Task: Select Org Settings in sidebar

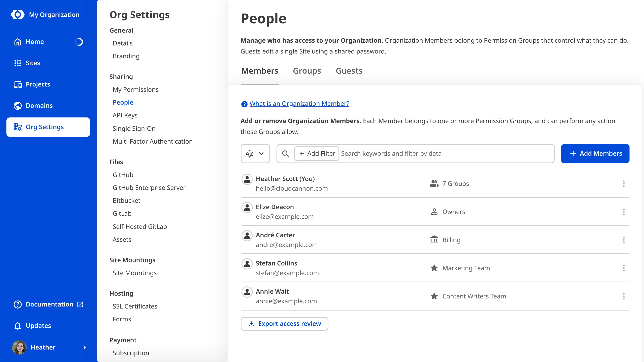Action: (48, 127)
